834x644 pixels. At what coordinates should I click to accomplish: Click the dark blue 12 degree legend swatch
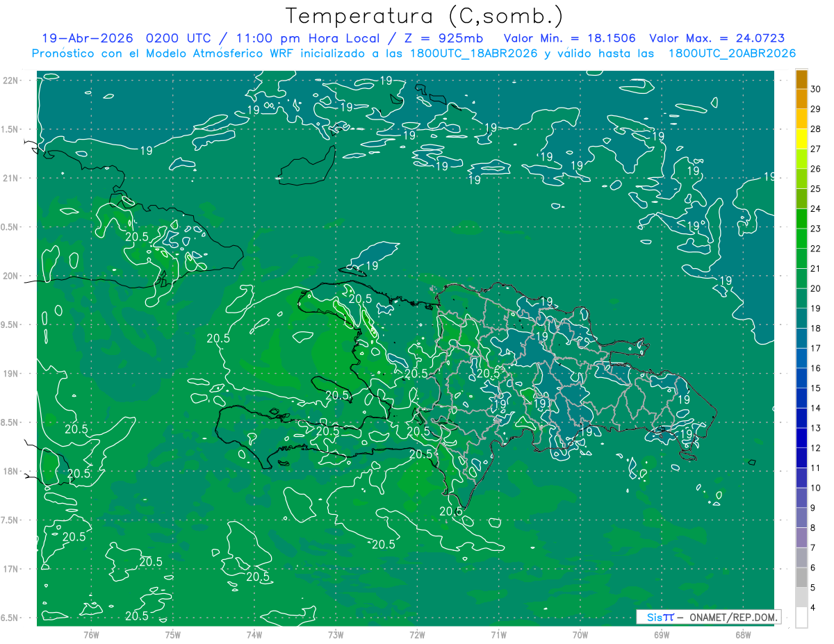tap(801, 438)
